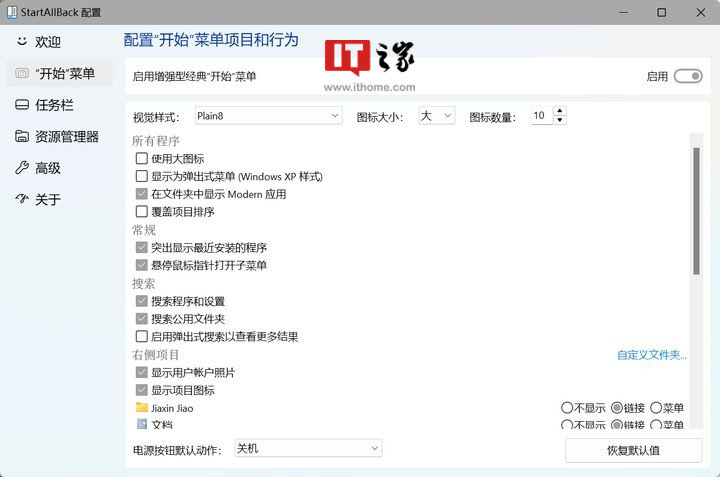
Task: Click the wrench icon beside 高级
Action: (x=22, y=168)
